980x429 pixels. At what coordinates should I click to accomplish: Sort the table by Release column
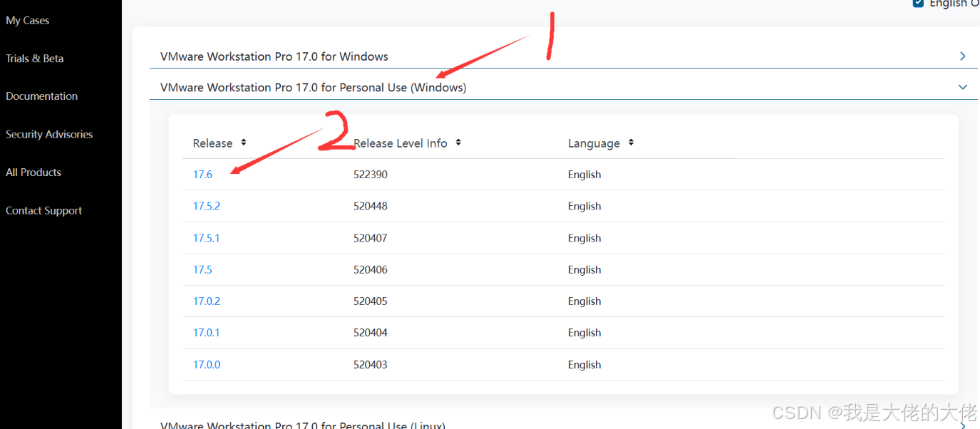click(x=243, y=143)
